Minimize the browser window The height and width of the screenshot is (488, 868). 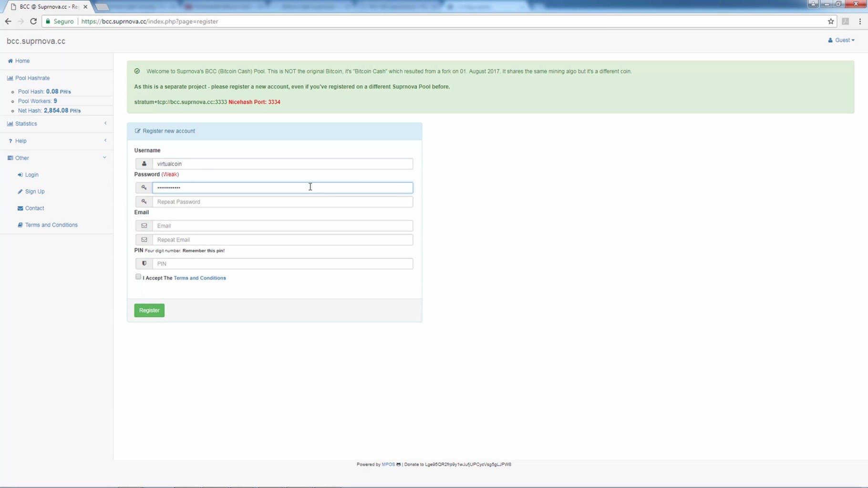point(827,4)
